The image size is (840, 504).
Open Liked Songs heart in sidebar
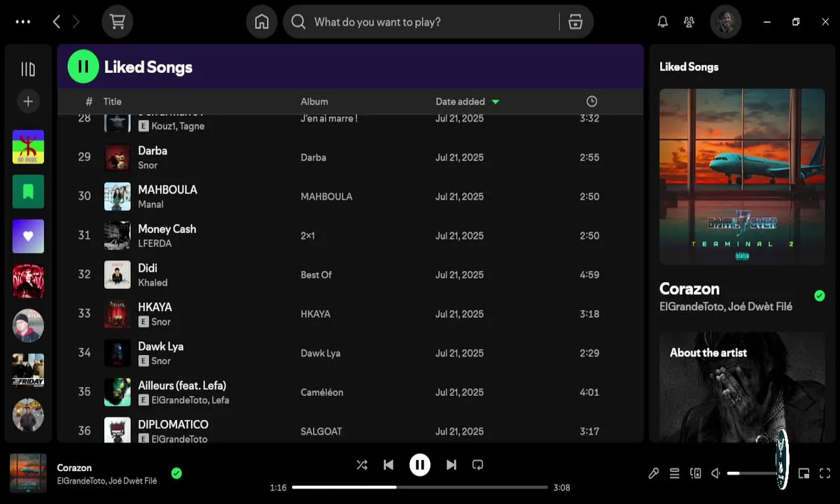(x=28, y=236)
